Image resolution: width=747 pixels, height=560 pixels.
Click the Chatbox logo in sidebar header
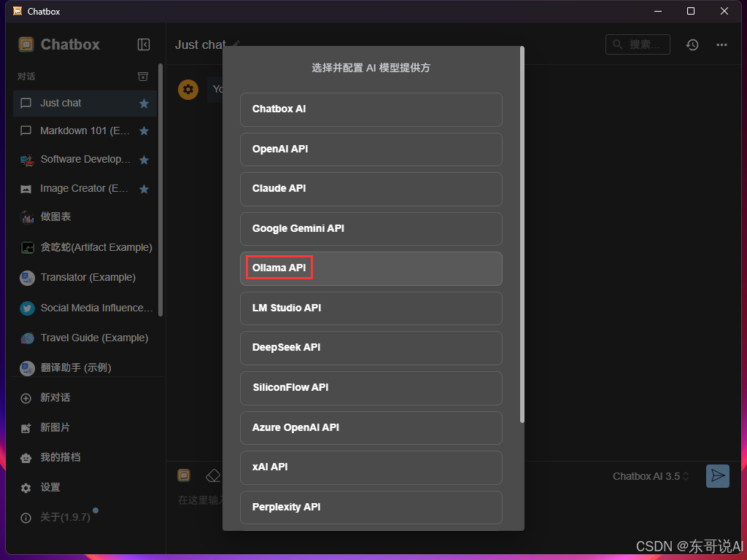[x=26, y=44]
